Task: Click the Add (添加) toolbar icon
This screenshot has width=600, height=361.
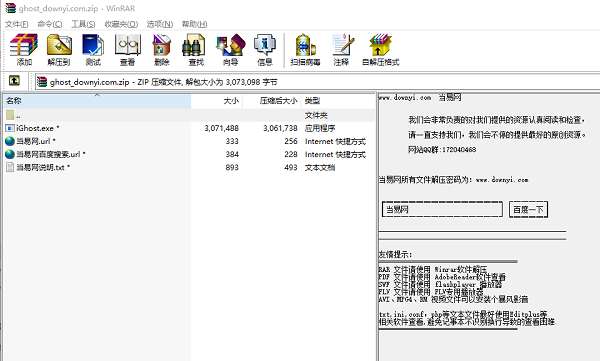Action: click(x=24, y=45)
